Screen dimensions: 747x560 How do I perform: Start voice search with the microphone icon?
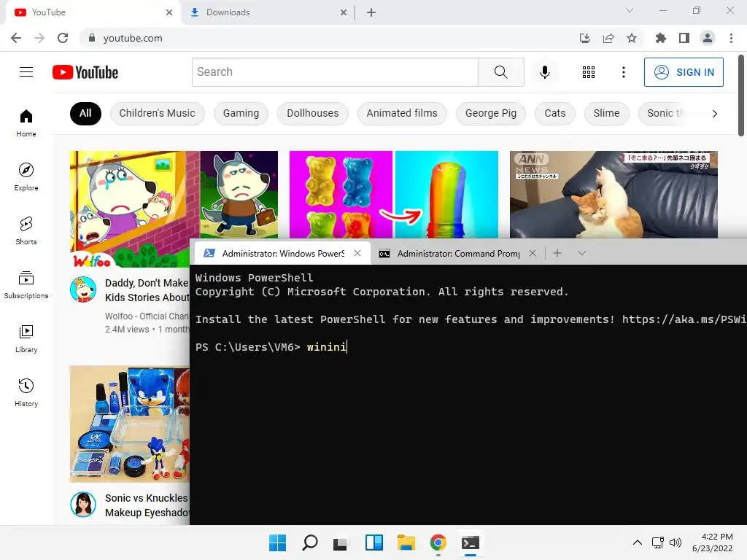[544, 72]
